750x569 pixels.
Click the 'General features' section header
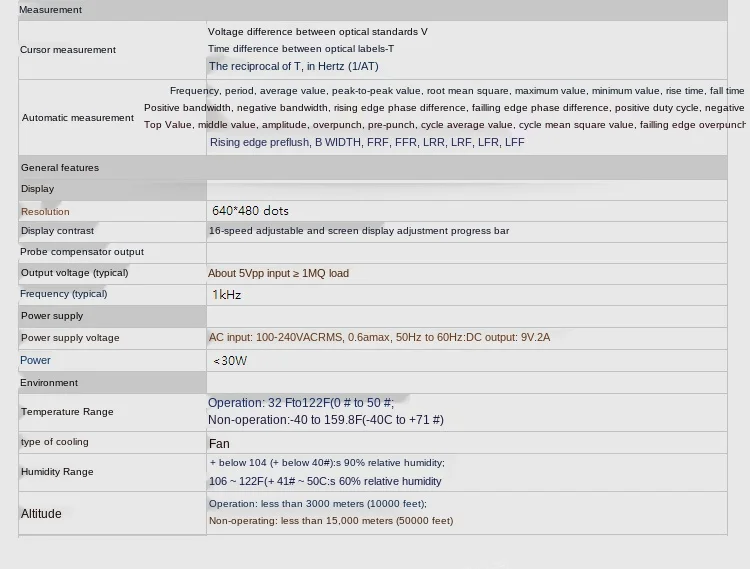60,168
